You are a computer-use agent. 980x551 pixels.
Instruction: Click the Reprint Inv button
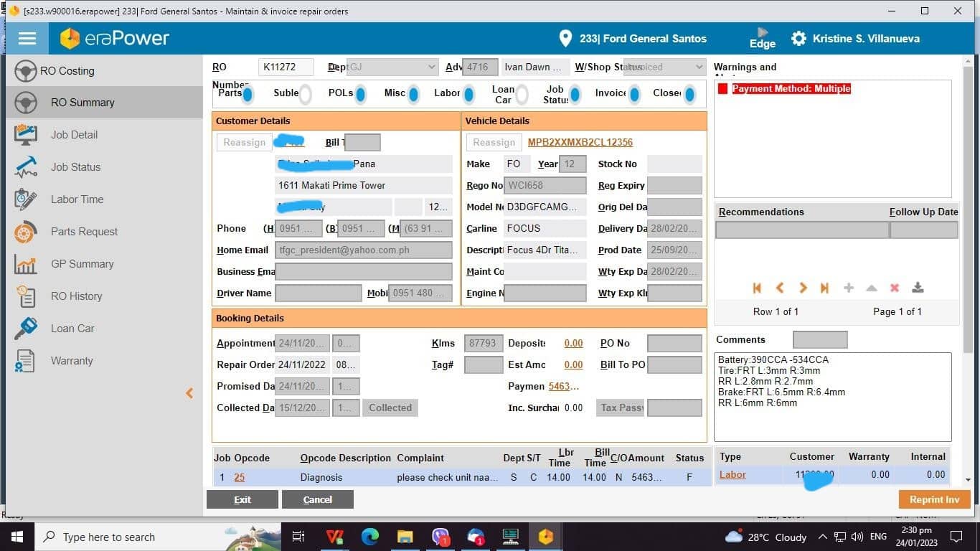pos(934,499)
